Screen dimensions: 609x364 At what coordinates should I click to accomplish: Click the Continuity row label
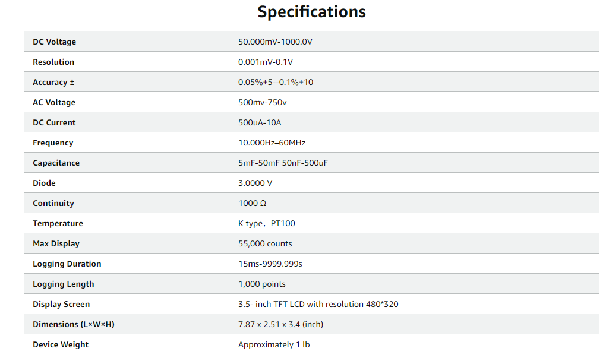pos(53,203)
